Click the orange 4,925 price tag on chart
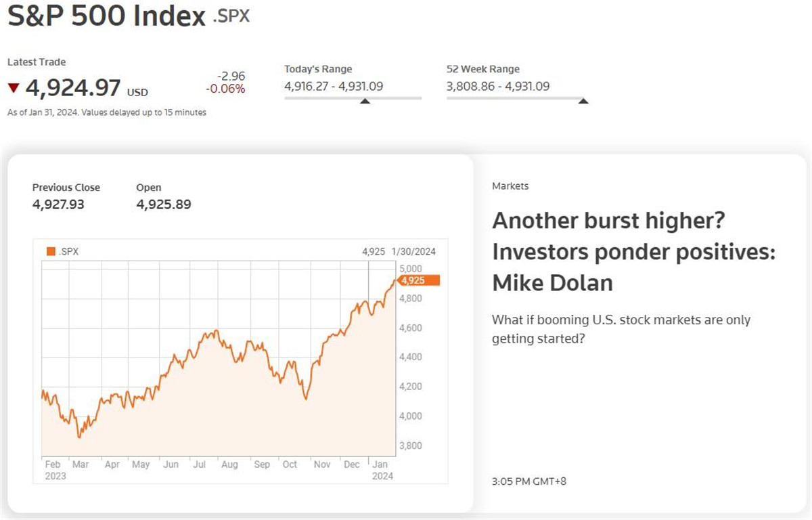 [420, 280]
